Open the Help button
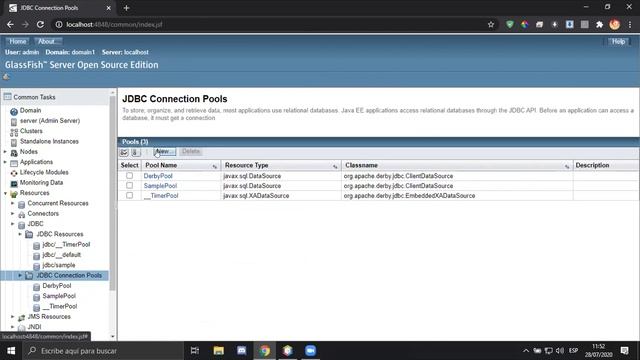The width and height of the screenshot is (640, 360). pos(618,42)
